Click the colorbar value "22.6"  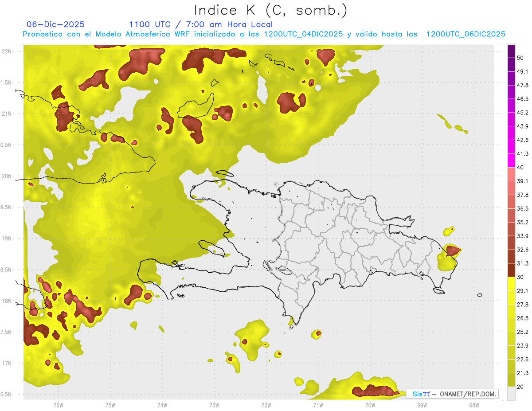click(523, 360)
